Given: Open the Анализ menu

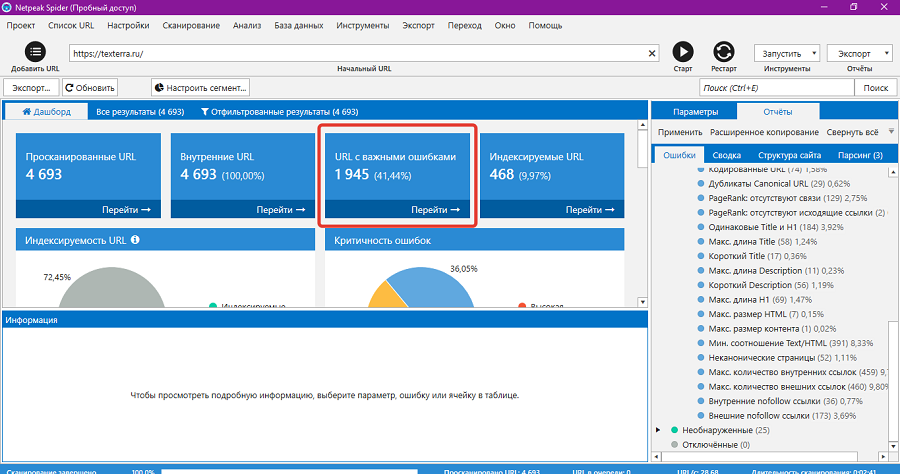Looking at the screenshot, I should [x=247, y=25].
